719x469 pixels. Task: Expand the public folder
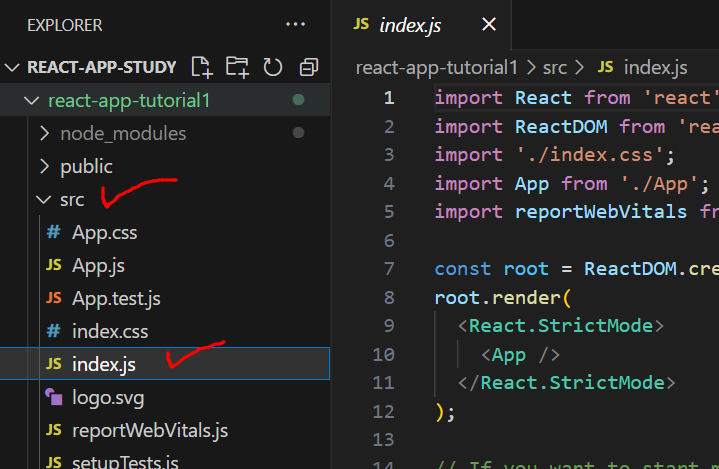coord(44,166)
